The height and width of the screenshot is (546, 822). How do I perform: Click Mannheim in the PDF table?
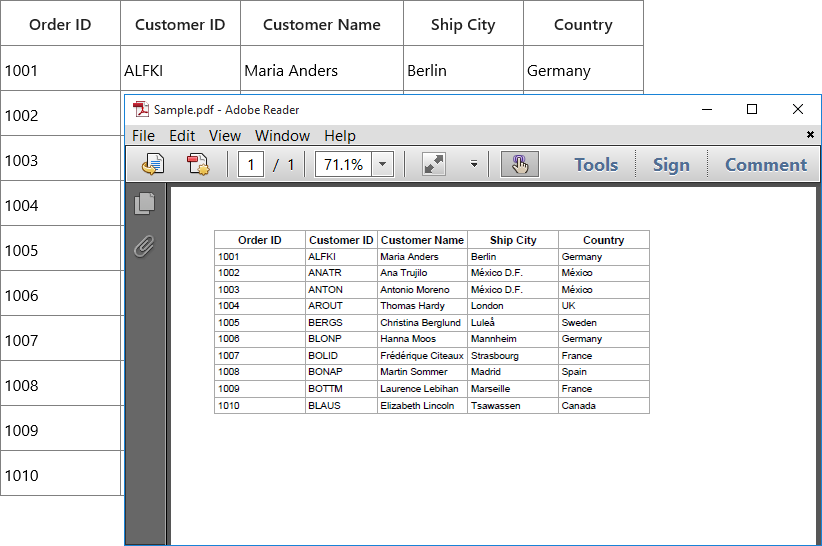[x=493, y=339]
